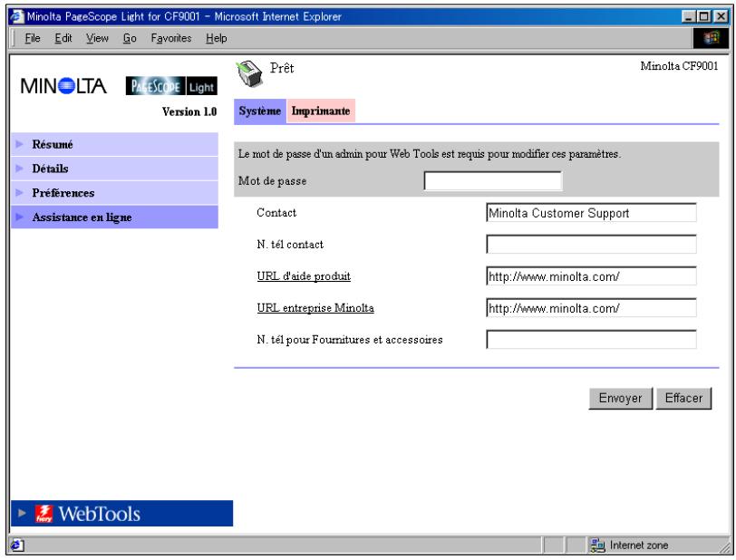The width and height of the screenshot is (736, 560).
Task: Follow the URL entreprise Minolta link
Action: (x=315, y=308)
